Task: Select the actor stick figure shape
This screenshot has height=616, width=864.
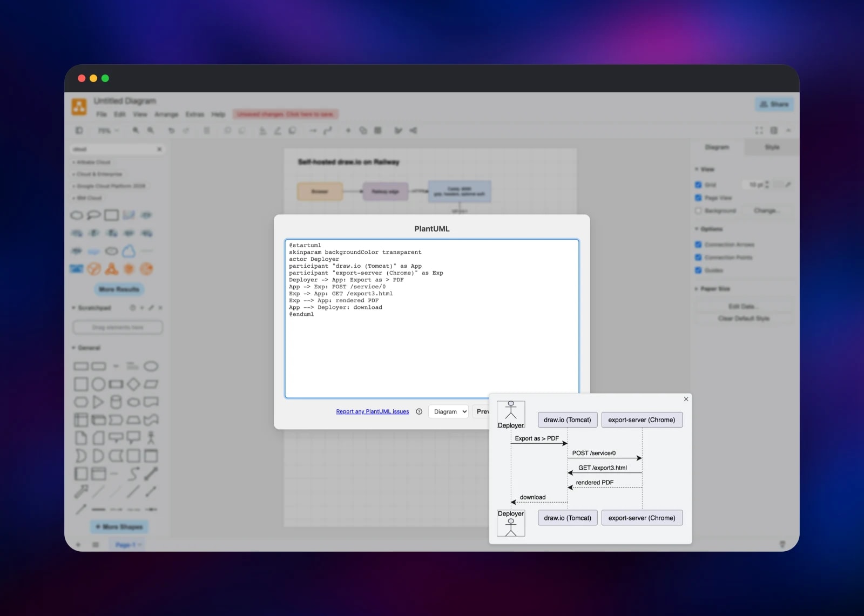Action: coord(151,437)
